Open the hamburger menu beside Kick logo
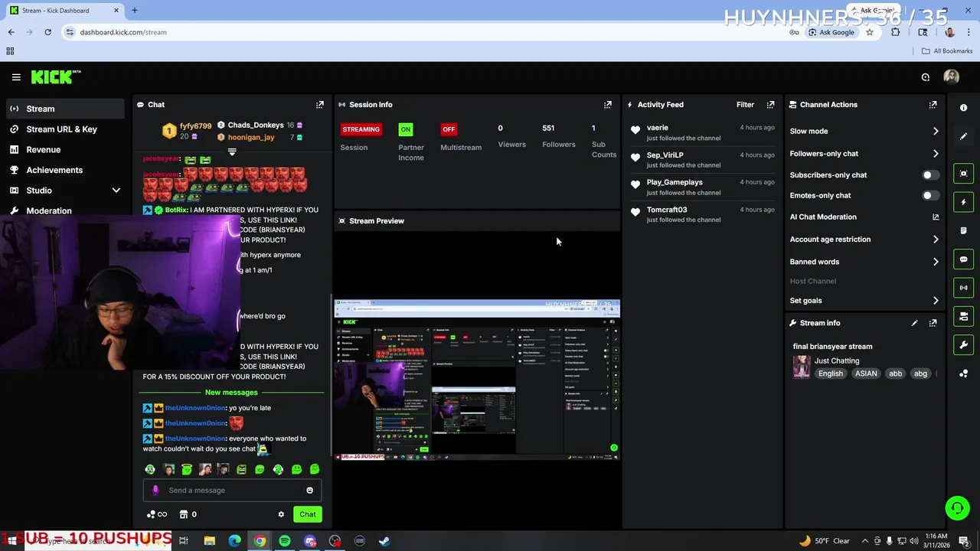This screenshot has height=551, width=980. [16, 77]
